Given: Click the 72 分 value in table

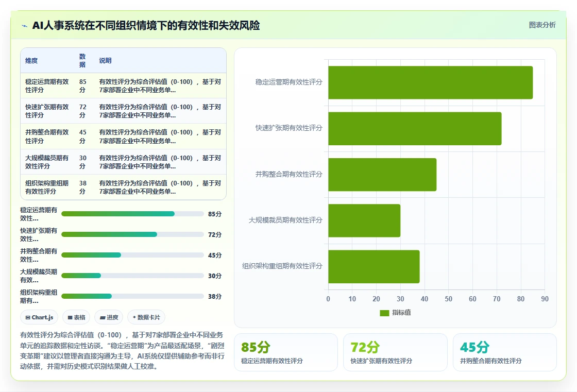Looking at the screenshot, I should tap(83, 111).
